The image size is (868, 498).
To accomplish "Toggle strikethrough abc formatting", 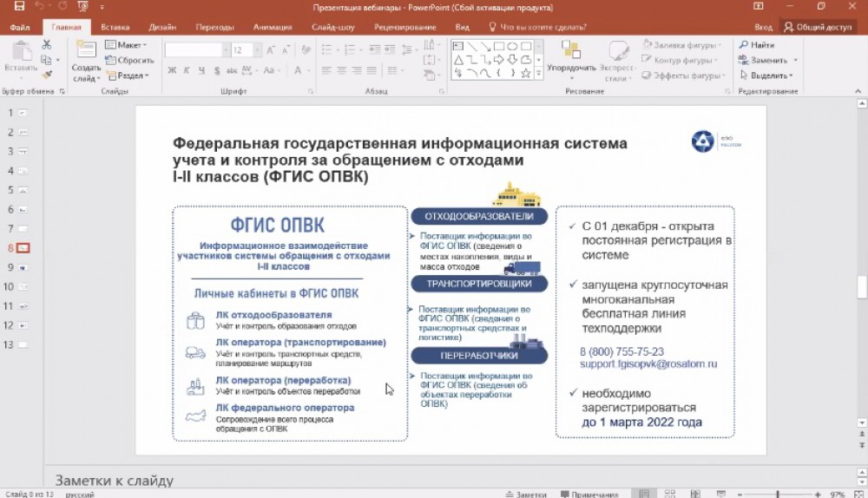I will (x=232, y=70).
